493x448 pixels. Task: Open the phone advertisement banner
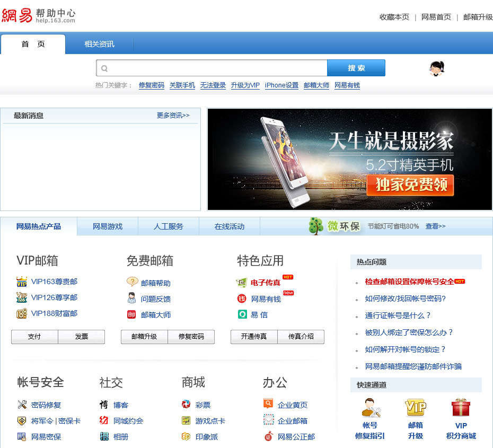(350, 160)
